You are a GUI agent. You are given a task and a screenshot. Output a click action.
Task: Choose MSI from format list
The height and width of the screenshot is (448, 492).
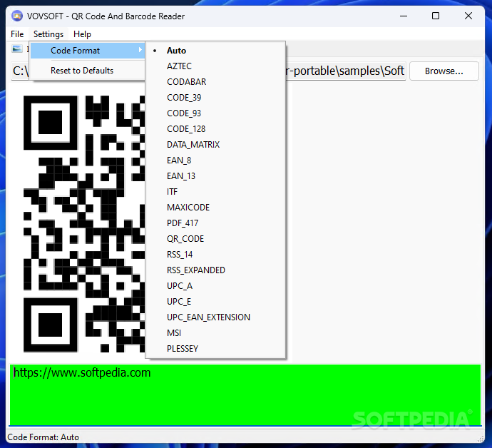215,333
